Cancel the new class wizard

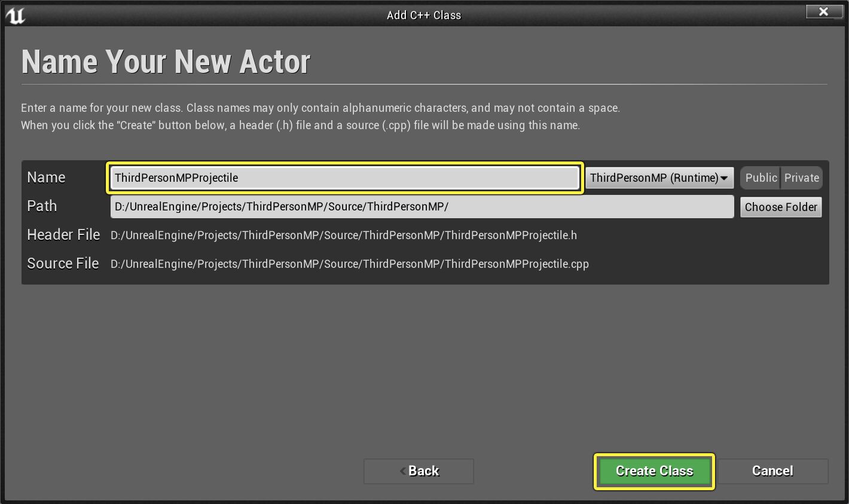click(x=772, y=471)
